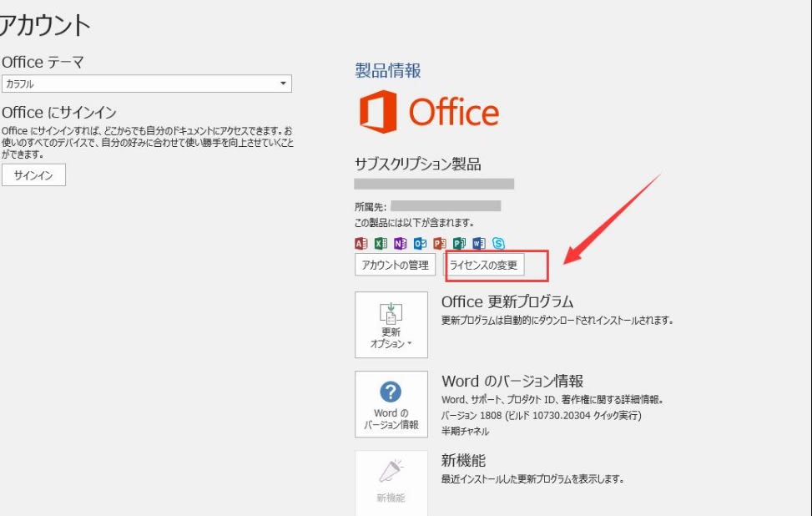Click the 新機能 heading text

463,460
